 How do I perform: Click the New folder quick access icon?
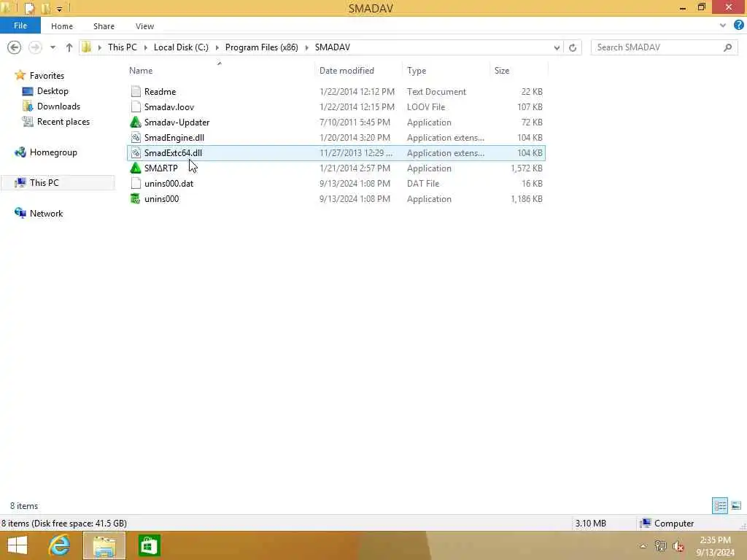pos(46,8)
